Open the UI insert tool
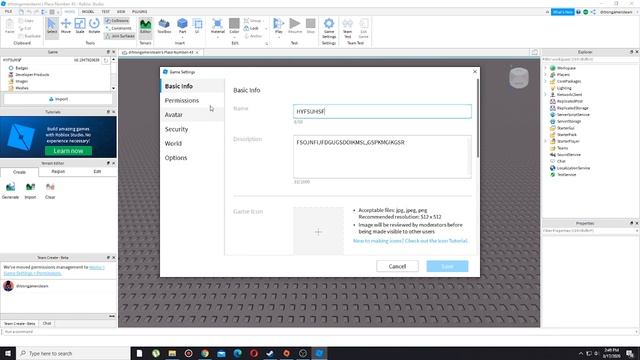The width and height of the screenshot is (640, 360). coord(198,26)
